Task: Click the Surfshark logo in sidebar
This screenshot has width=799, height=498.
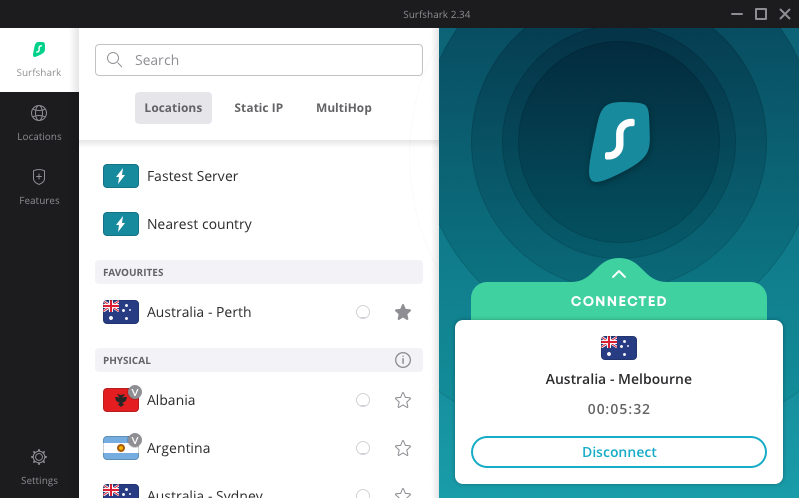Action: coord(39,50)
